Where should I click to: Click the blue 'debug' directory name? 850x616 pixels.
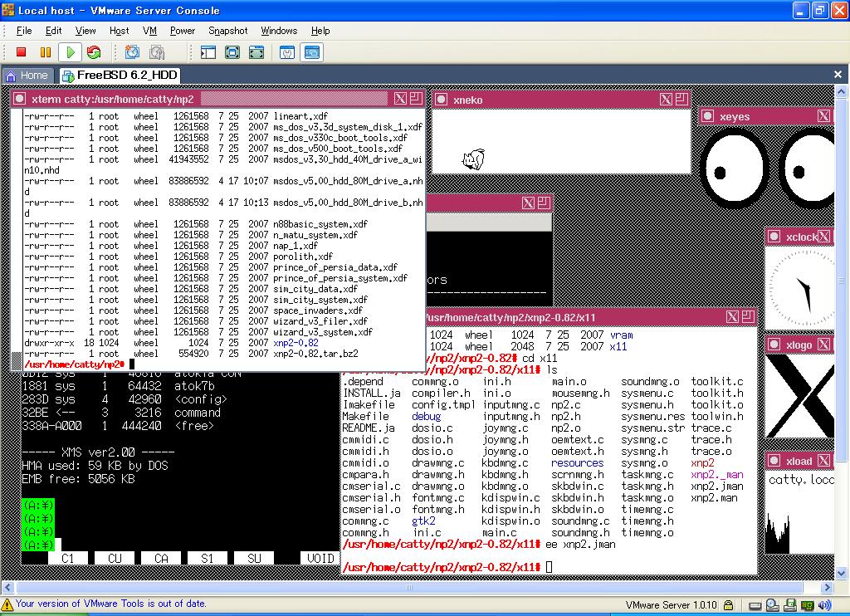coord(427,417)
